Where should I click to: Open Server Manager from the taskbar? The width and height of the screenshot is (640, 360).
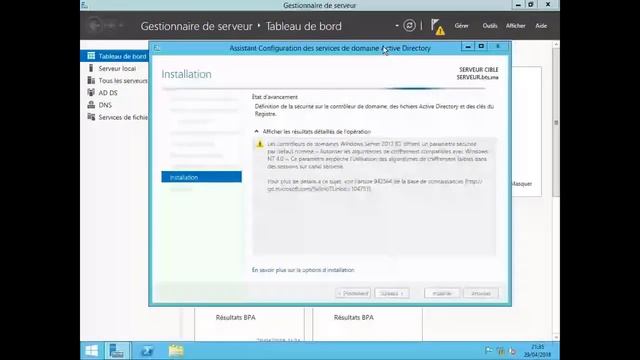coord(117,351)
